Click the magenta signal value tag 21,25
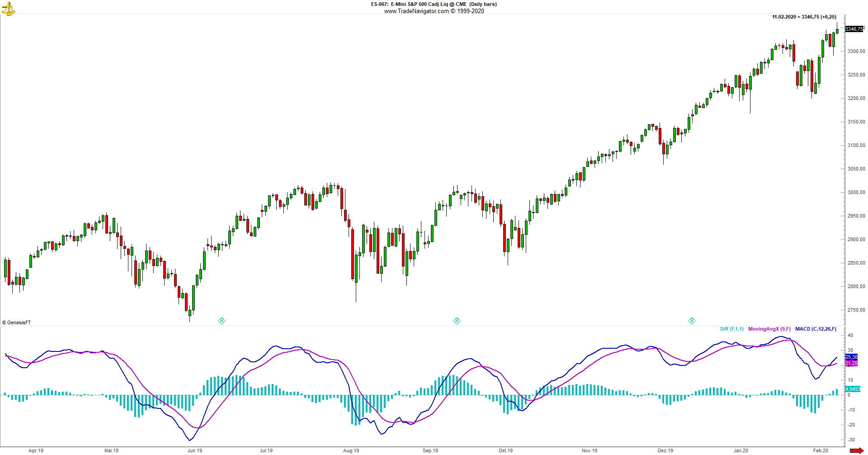This screenshot has height=455, width=868. pos(851,363)
